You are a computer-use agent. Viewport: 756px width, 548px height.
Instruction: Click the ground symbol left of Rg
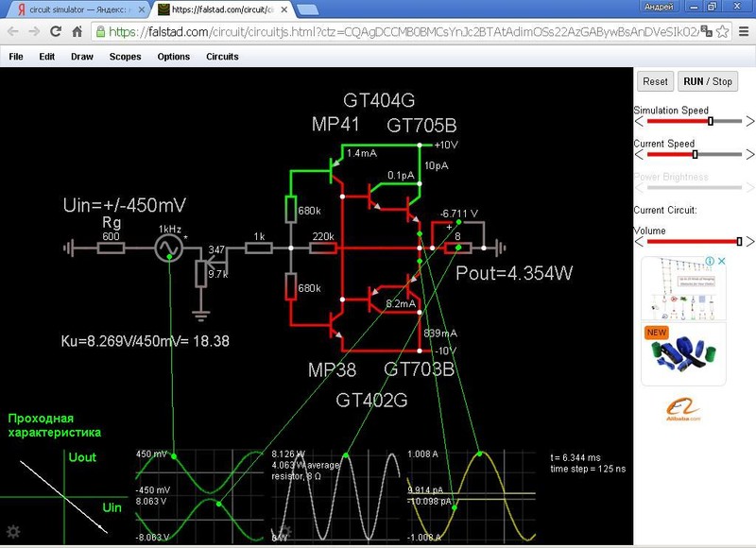68,248
